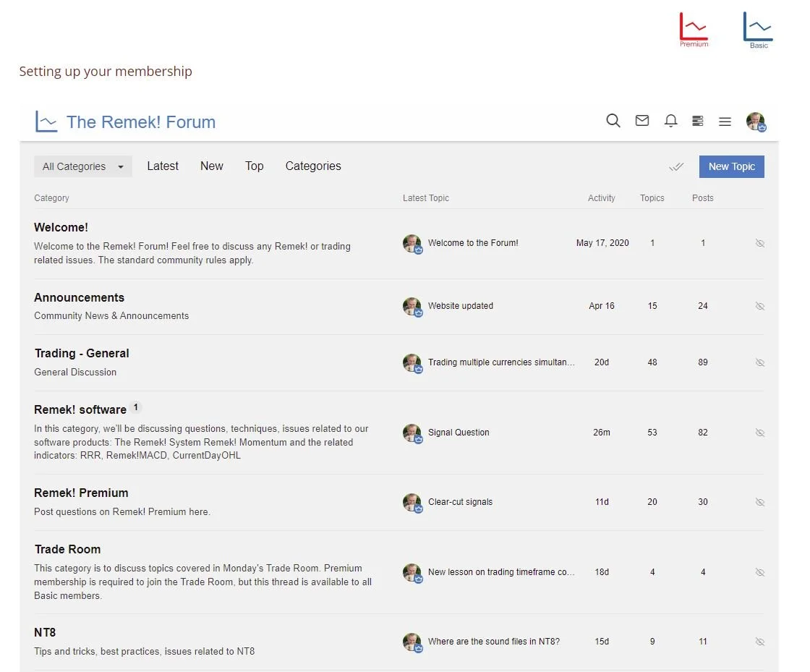Switch to the Latest tab

tap(163, 166)
